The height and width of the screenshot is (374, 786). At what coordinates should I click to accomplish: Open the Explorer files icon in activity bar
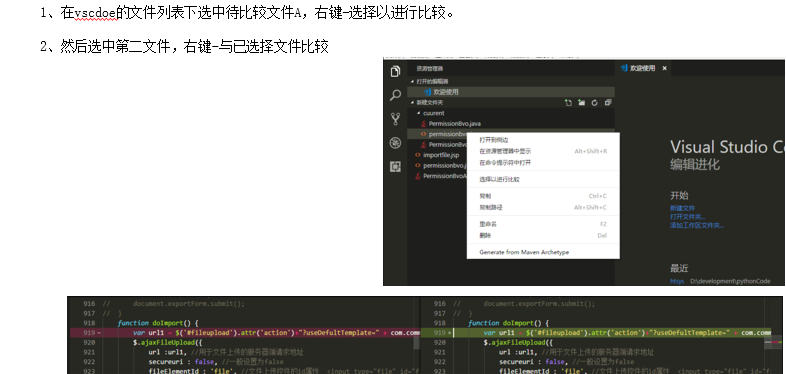396,71
